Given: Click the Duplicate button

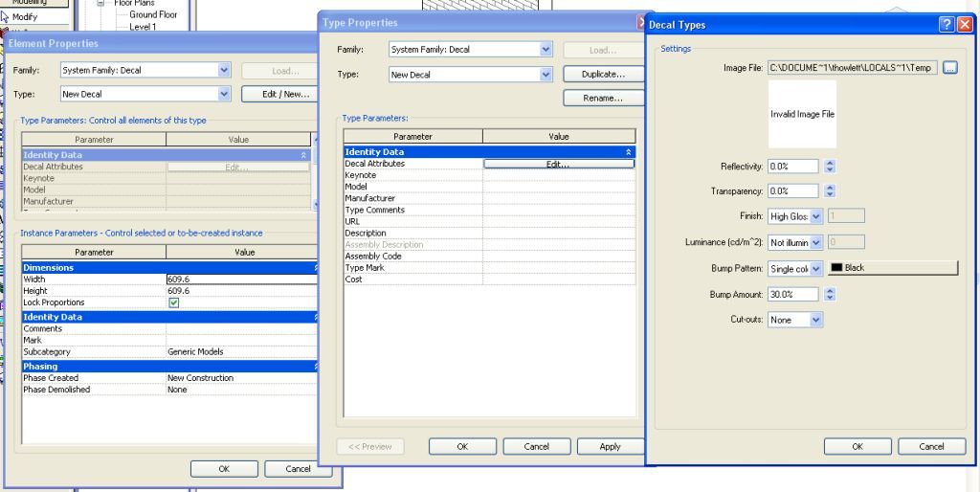Looking at the screenshot, I should [602, 74].
